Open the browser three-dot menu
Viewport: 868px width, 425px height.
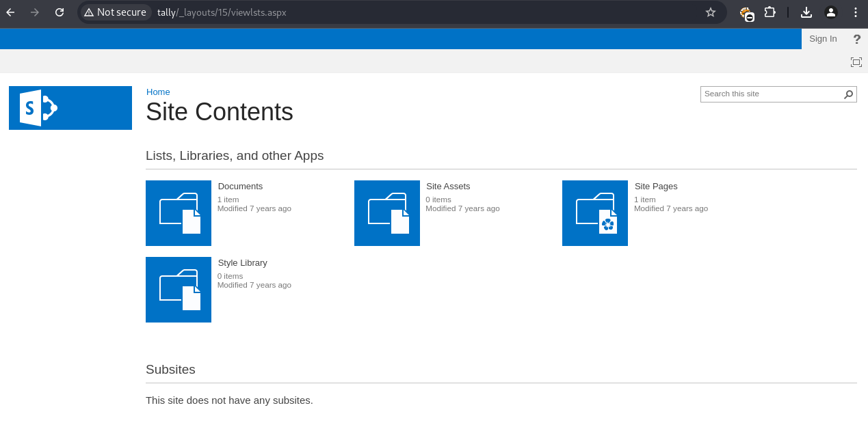click(x=856, y=12)
